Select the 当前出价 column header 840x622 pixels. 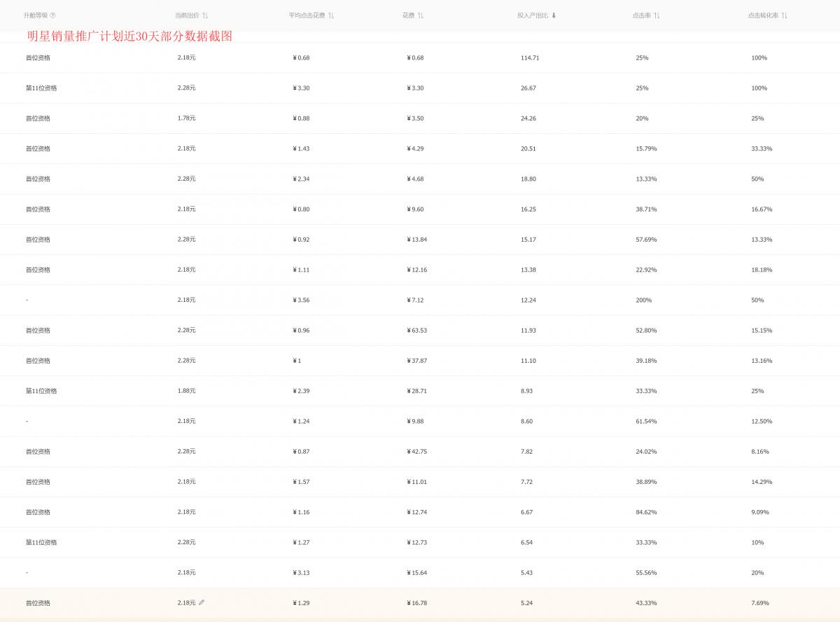185,15
